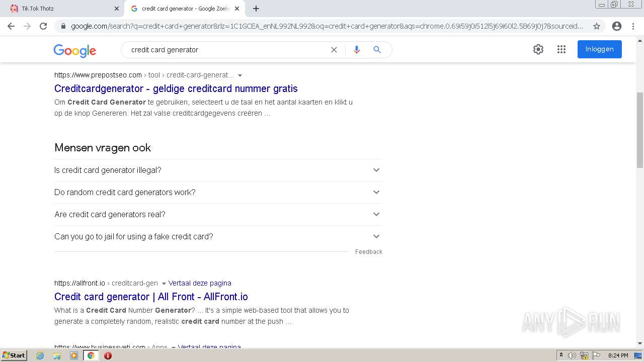Click the page vertical scrollbar thumb
The width and height of the screenshot is (644, 362).
640,130
